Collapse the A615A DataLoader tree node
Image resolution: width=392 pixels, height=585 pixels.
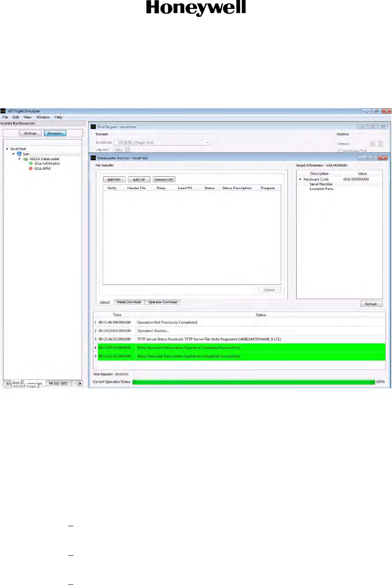pos(19,159)
